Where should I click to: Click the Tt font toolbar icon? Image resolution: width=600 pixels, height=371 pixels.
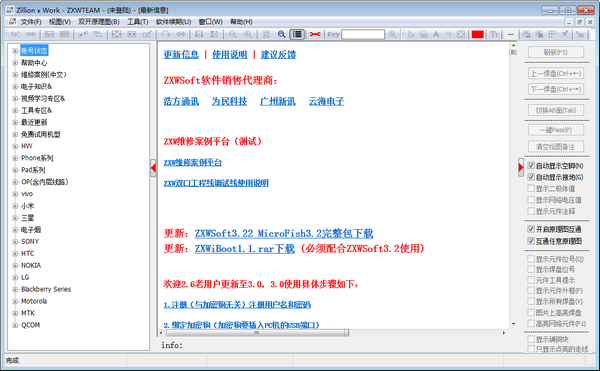494,34
